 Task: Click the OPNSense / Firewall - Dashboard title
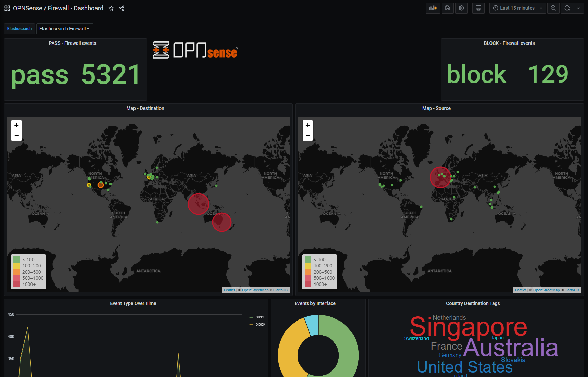tap(58, 8)
